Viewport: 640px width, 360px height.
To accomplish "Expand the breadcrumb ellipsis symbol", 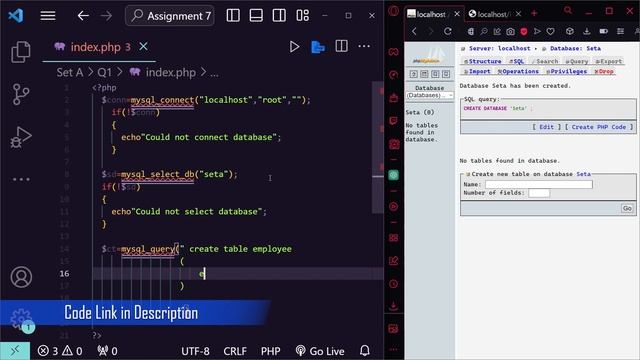I will click(214, 73).
